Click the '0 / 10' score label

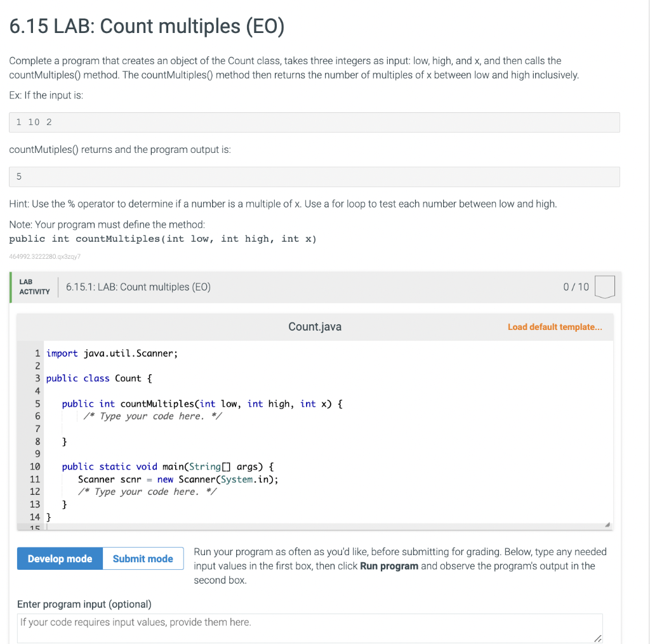click(575, 286)
